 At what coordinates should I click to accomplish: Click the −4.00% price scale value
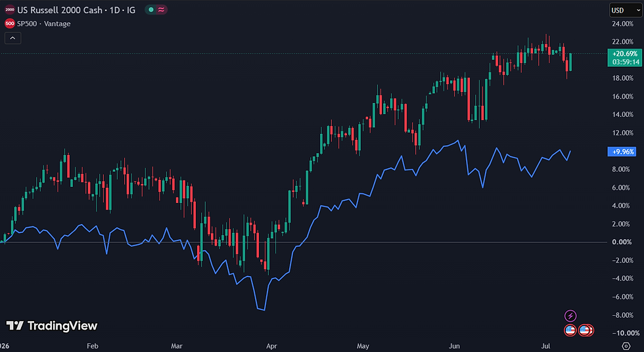tap(623, 278)
